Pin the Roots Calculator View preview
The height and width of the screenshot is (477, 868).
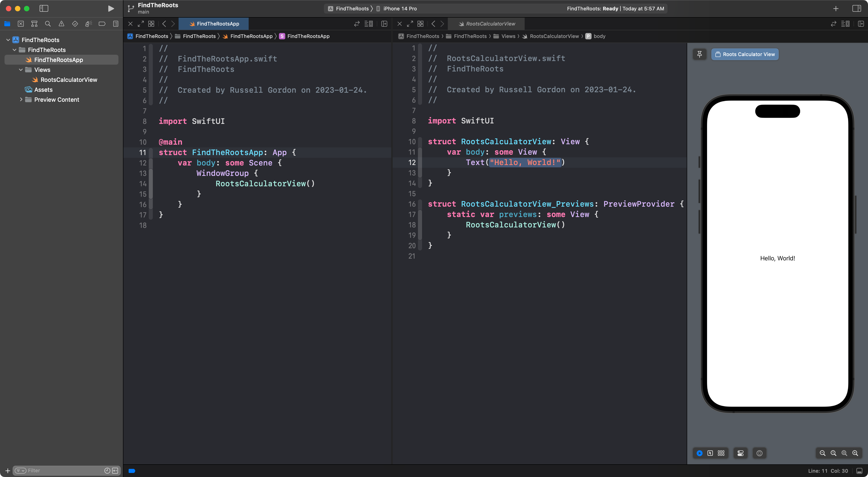pyautogui.click(x=700, y=54)
